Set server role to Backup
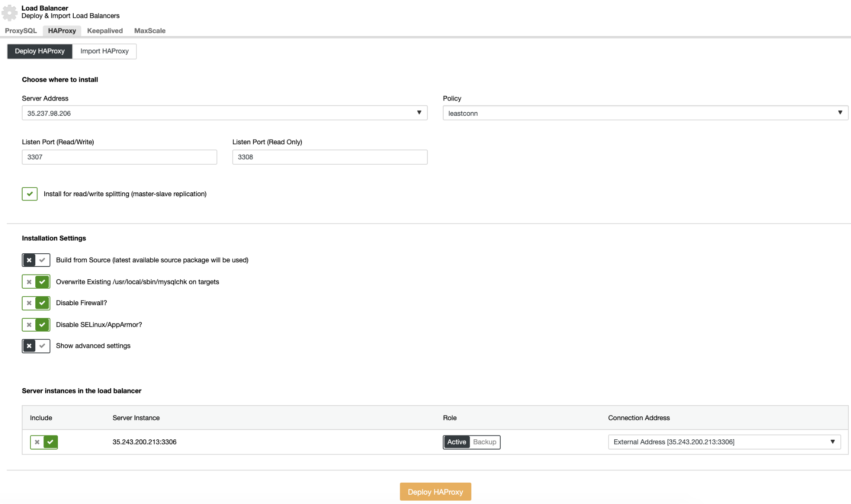The width and height of the screenshot is (851, 504). [484, 442]
